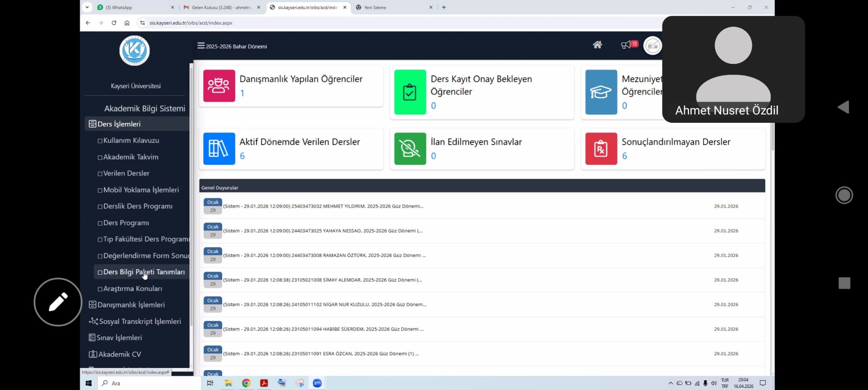Click the red Sonuçlandırılmayan Dersler icon

601,149
